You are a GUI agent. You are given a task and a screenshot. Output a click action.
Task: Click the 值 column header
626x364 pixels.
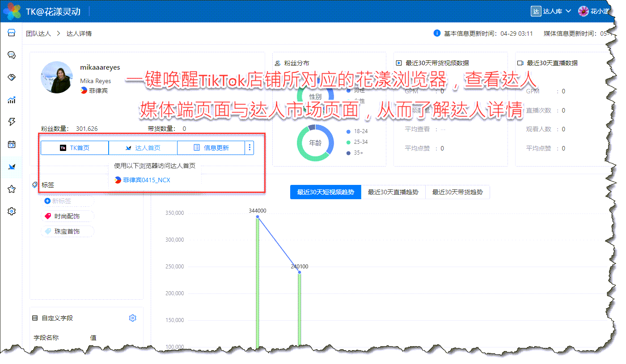tap(93, 338)
